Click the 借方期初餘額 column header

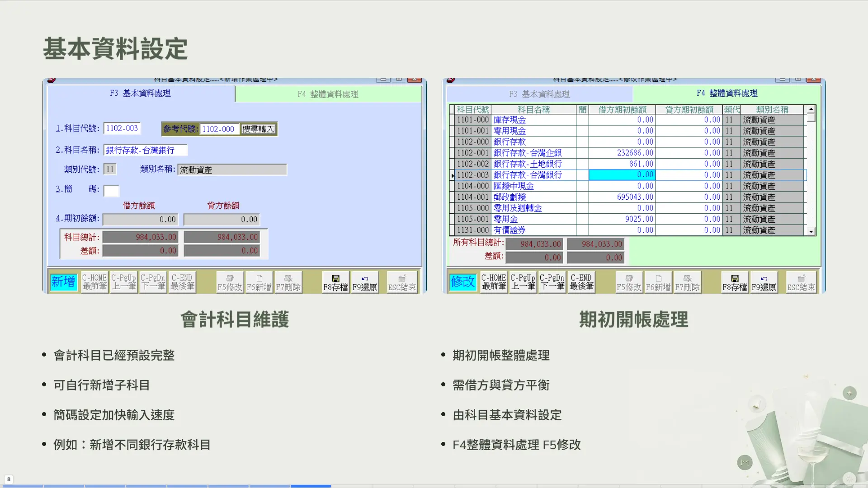(622, 110)
